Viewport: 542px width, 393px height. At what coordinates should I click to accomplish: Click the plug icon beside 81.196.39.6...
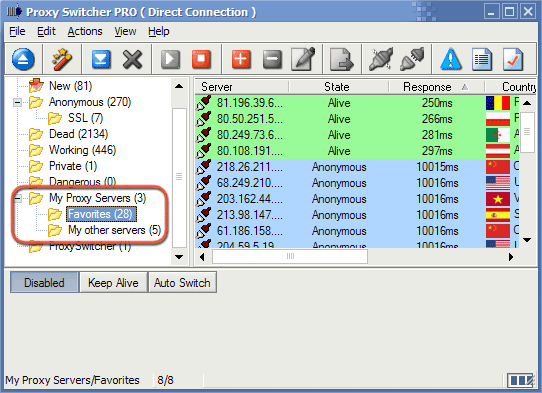(x=204, y=103)
